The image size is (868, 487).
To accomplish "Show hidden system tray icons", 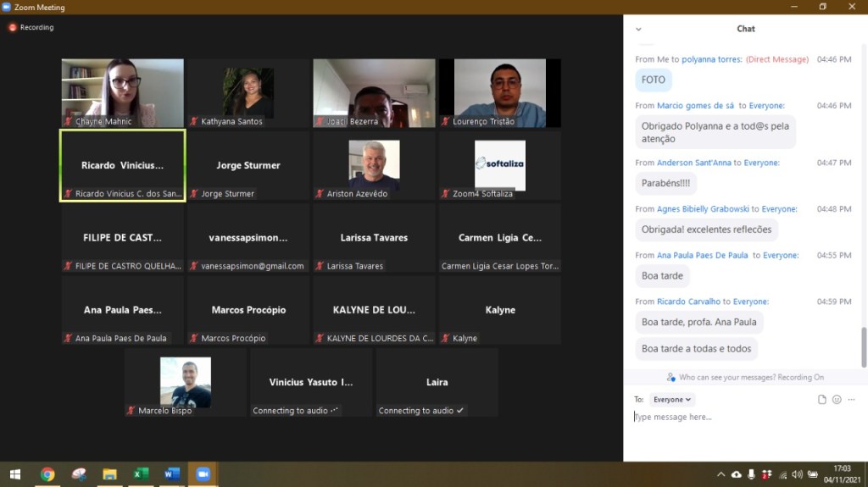I will pyautogui.click(x=721, y=474).
